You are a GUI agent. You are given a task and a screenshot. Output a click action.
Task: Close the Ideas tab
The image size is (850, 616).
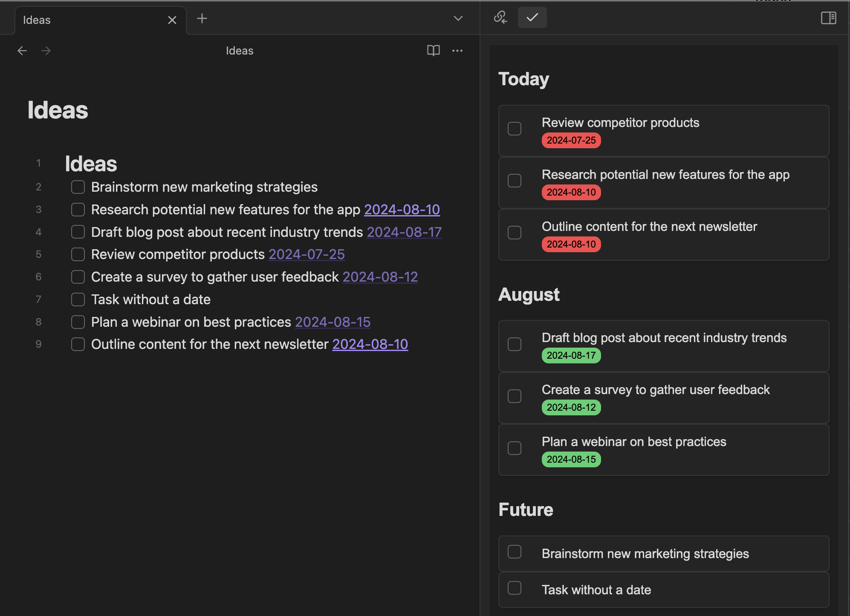point(172,20)
